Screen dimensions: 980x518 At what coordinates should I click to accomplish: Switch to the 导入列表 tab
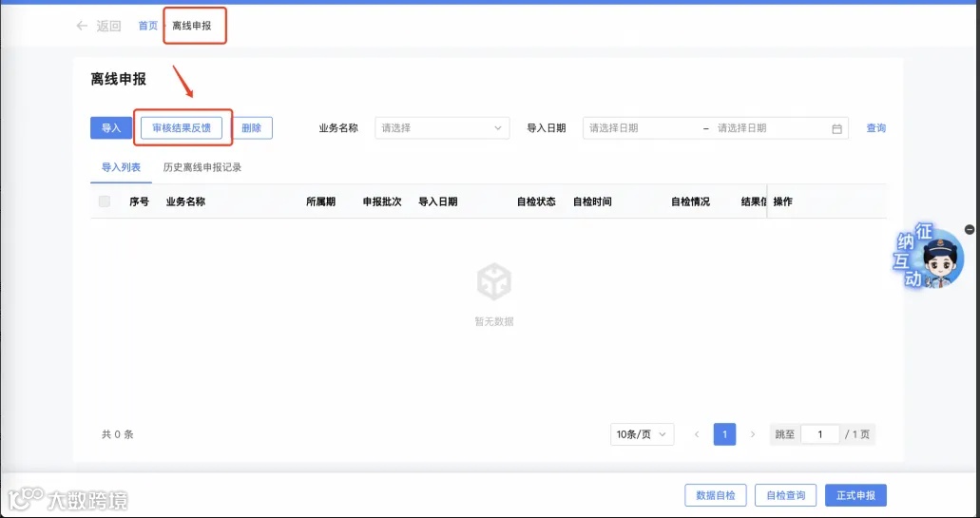click(122, 167)
